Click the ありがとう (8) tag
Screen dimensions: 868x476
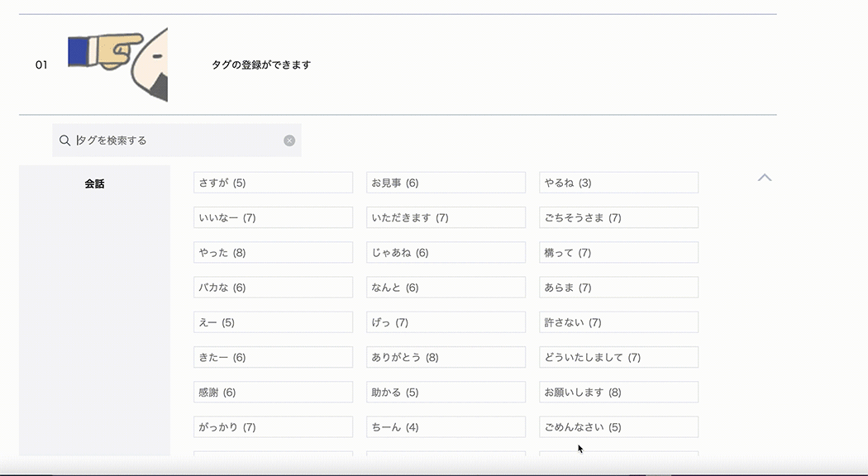click(446, 357)
